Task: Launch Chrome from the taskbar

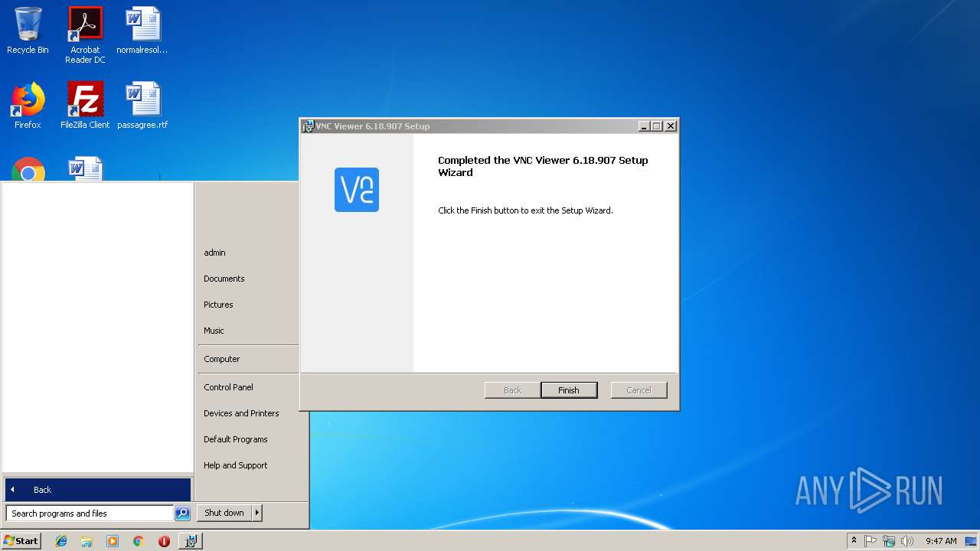Action: click(x=139, y=541)
